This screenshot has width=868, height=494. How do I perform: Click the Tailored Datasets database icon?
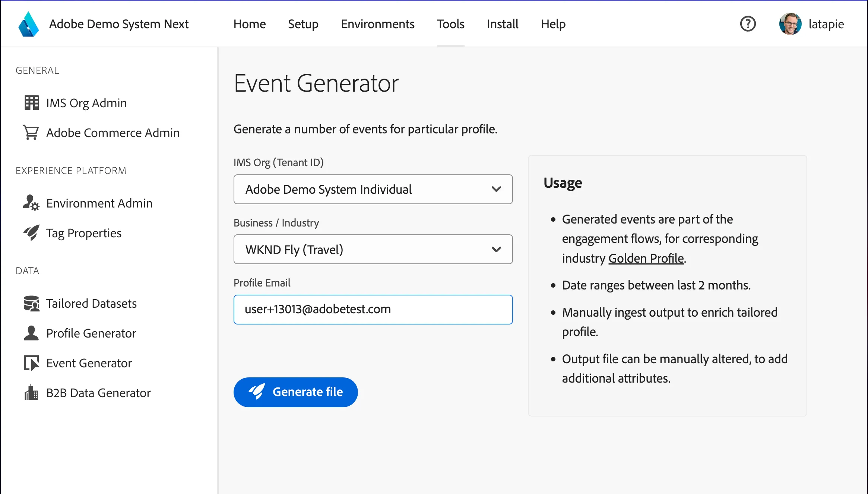coord(31,303)
